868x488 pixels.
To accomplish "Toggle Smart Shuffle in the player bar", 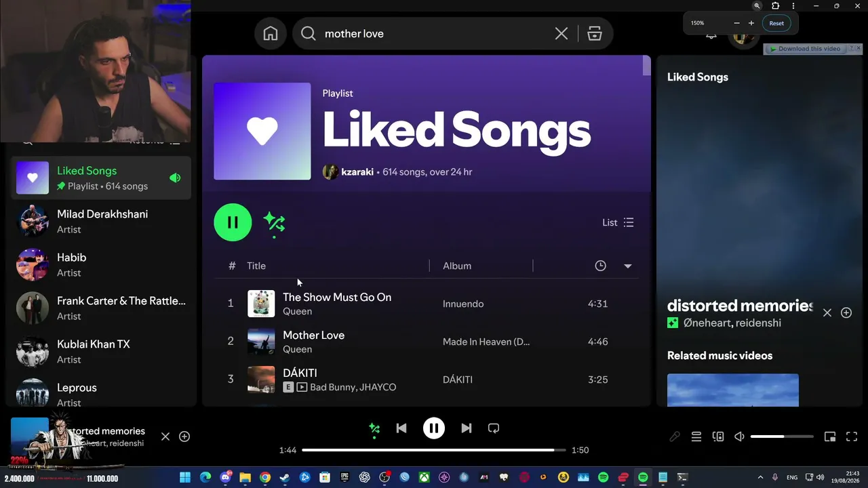I will click(x=374, y=428).
